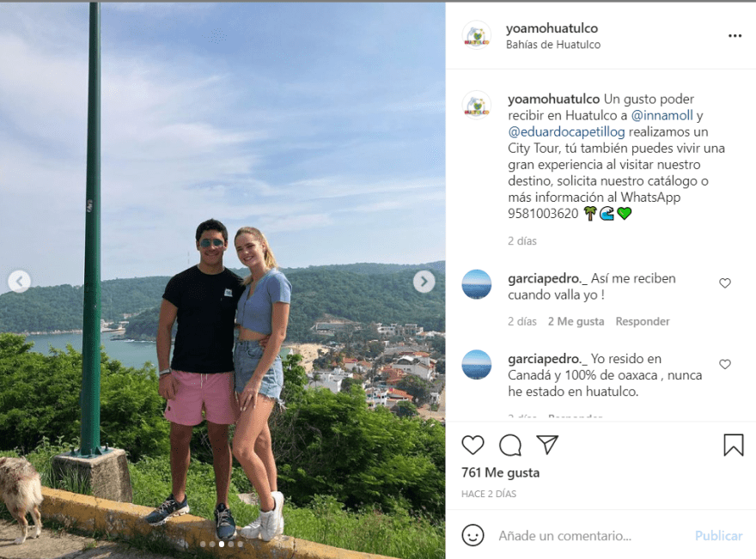Like garciapedro's first comment about recibir
Screen dimensions: 756x559
(725, 283)
